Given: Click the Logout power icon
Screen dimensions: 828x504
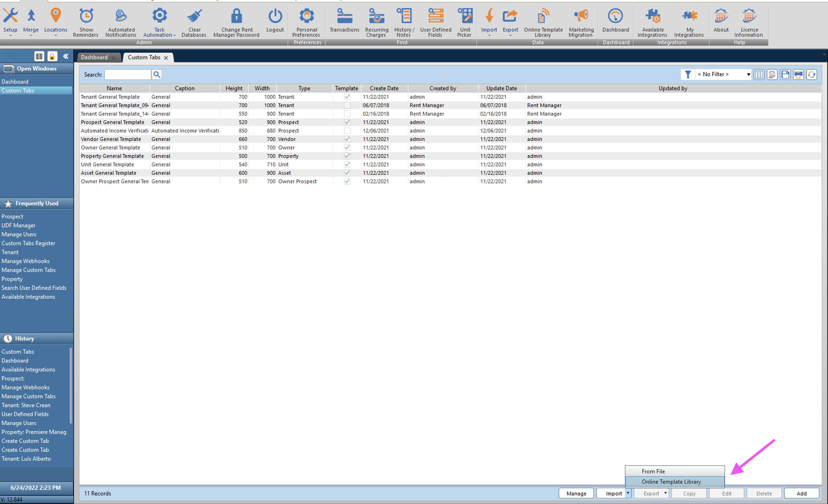Looking at the screenshot, I should tap(275, 16).
